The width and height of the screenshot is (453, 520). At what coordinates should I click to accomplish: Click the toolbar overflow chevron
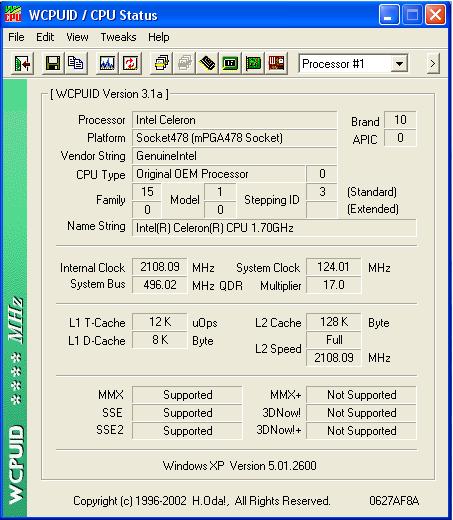pos(433,63)
